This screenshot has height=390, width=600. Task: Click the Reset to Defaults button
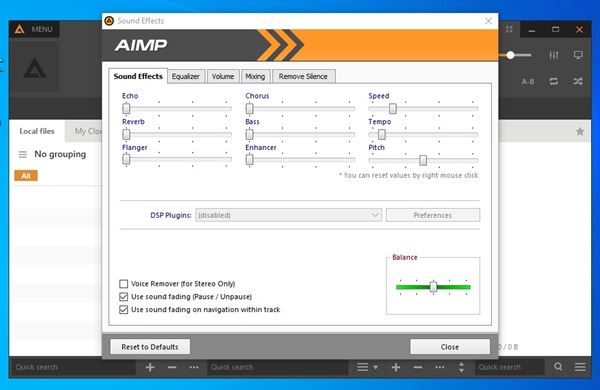coord(150,347)
